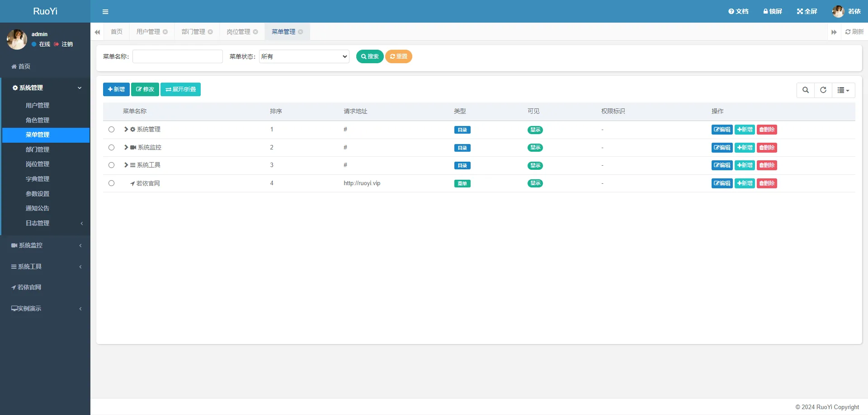Select the 系统工具 row radio button
868x415 pixels.
click(111, 165)
